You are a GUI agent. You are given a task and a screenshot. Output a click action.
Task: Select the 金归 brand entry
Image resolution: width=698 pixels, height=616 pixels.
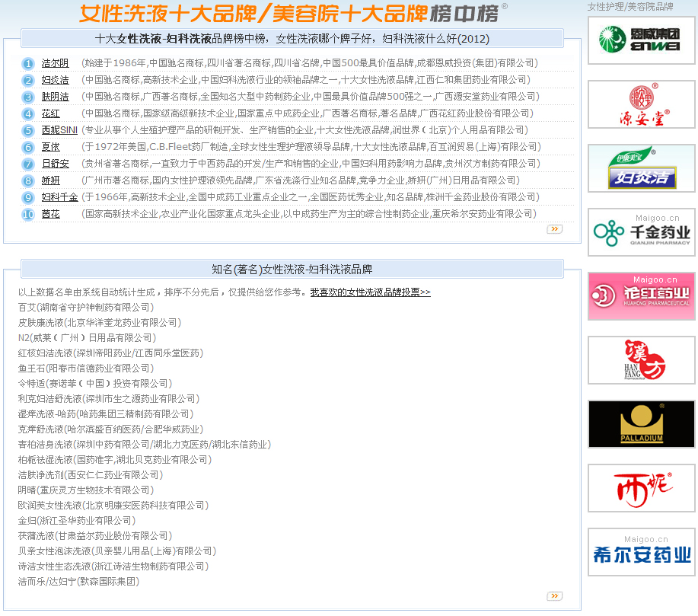[x=77, y=520]
